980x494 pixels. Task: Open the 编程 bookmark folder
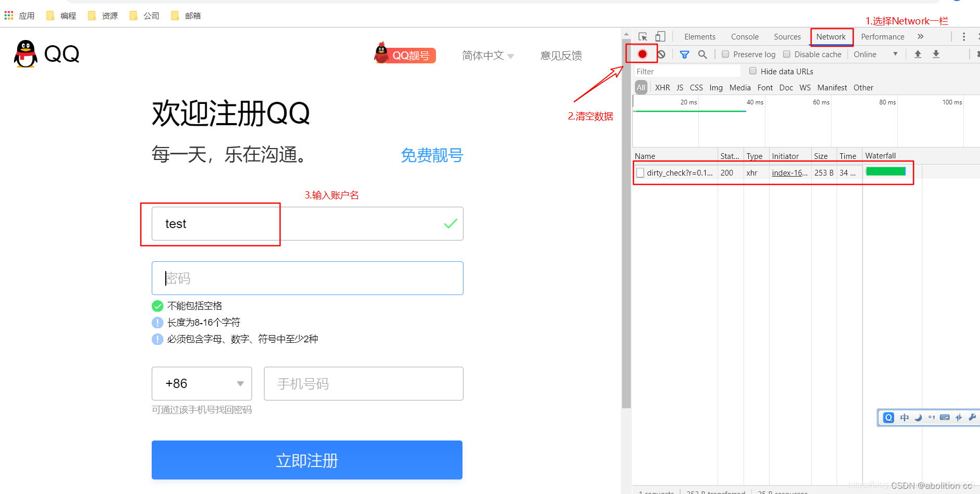(x=61, y=16)
